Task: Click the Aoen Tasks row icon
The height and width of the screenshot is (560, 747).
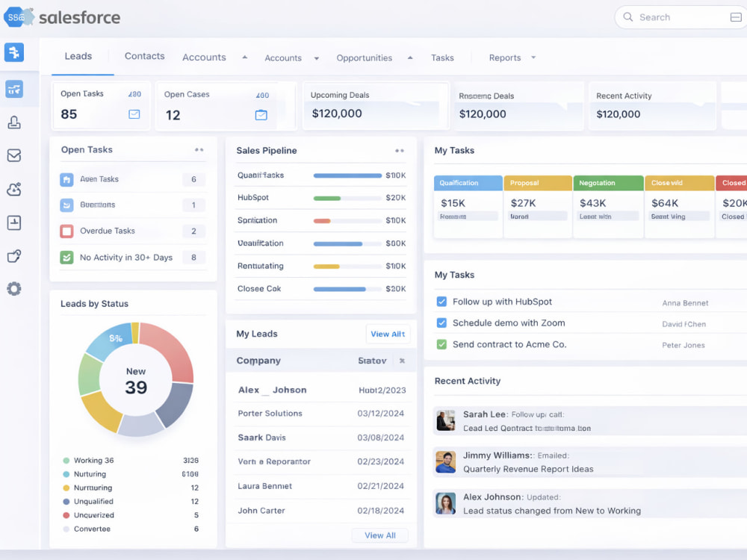Action: coord(66,179)
